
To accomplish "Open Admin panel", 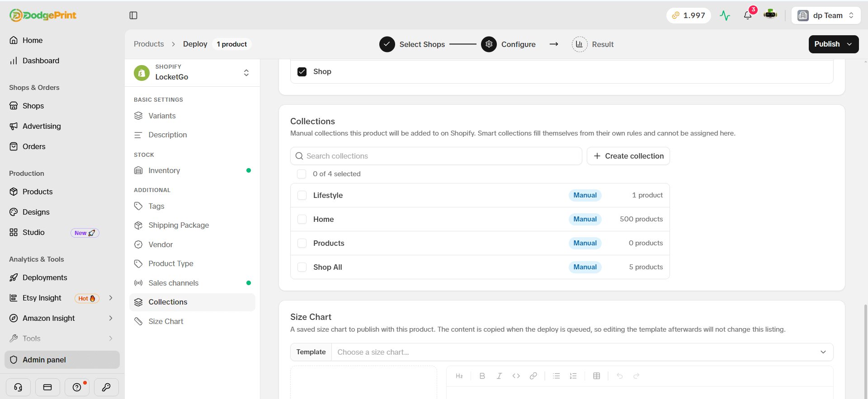I will click(x=62, y=360).
